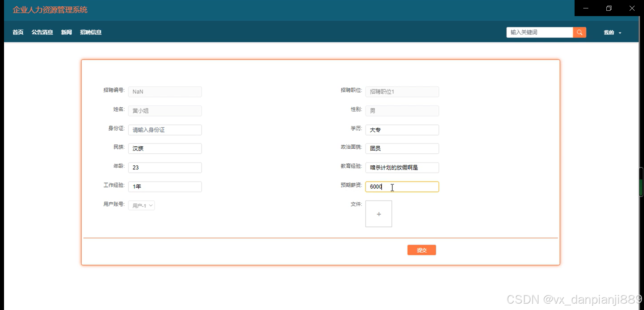Click the 预期薪资 field containing 6000
The image size is (644, 310).
(x=402, y=187)
